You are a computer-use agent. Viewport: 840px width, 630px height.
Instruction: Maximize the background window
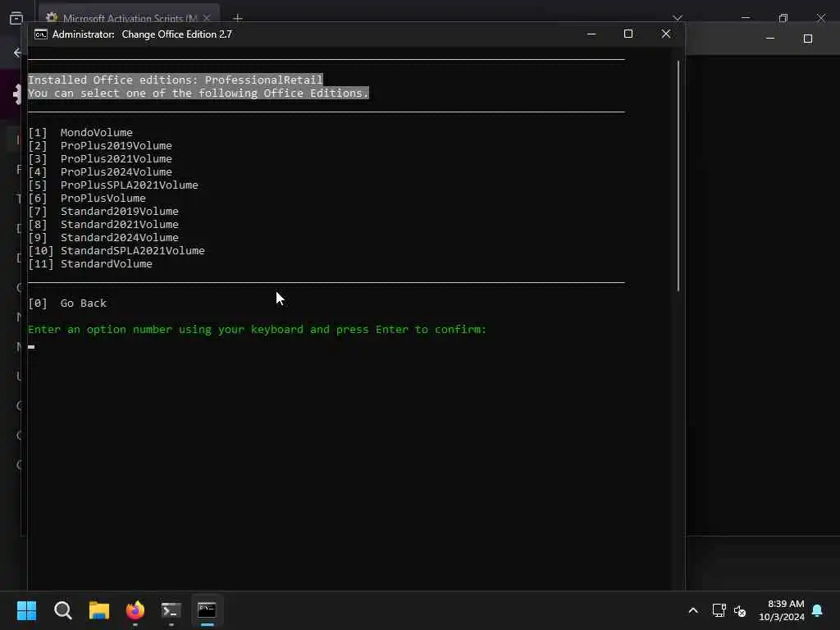[x=808, y=39]
